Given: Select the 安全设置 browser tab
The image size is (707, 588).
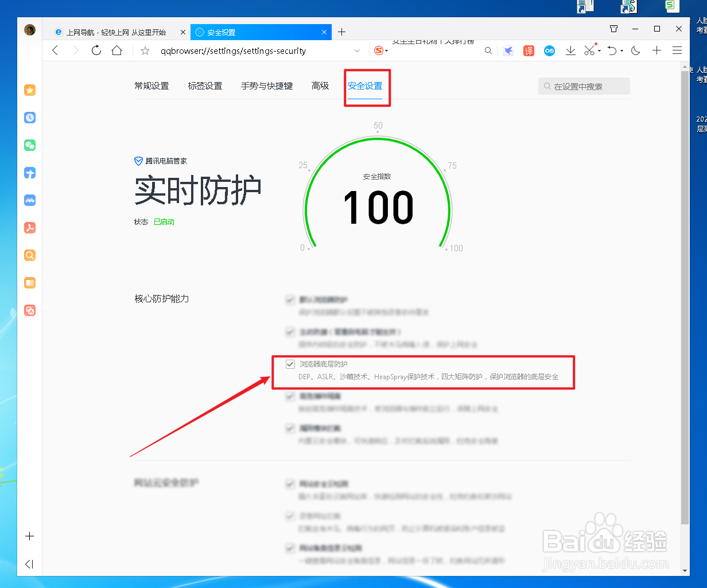Looking at the screenshot, I should tap(261, 32).
